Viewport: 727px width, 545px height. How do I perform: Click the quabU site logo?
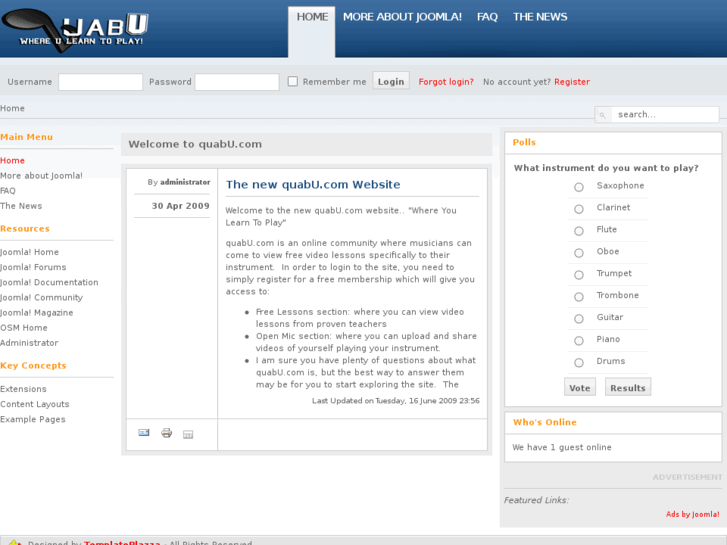tap(75, 29)
